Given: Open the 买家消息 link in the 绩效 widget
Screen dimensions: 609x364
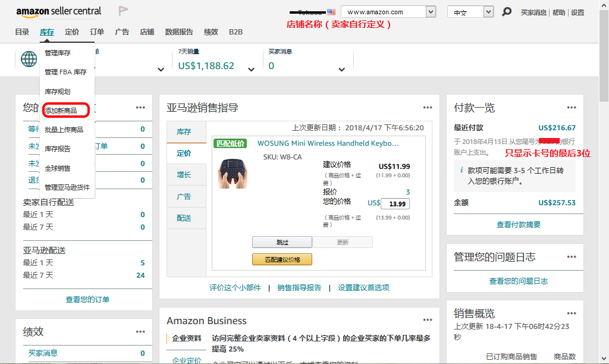Looking at the screenshot, I should point(43,353).
